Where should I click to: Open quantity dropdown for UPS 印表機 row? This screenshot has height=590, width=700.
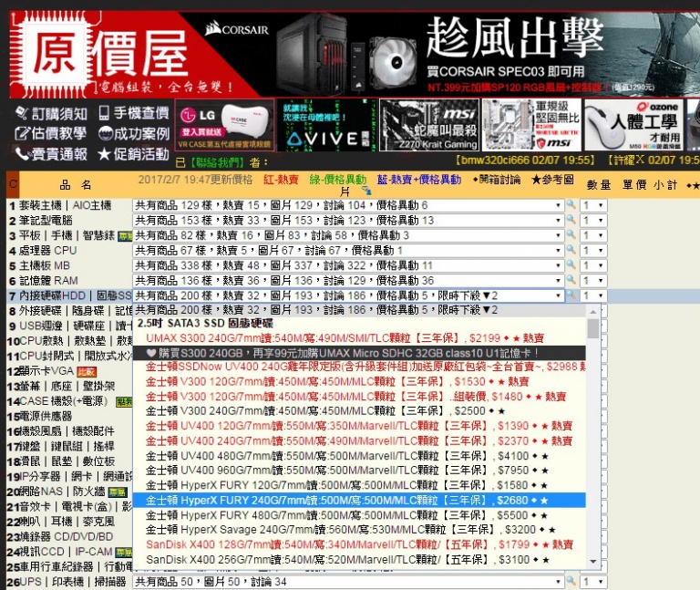pyautogui.click(x=593, y=582)
